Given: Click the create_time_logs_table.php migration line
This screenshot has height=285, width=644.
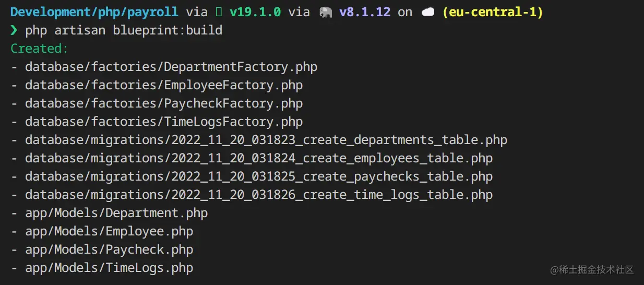Looking at the screenshot, I should pos(252,195).
